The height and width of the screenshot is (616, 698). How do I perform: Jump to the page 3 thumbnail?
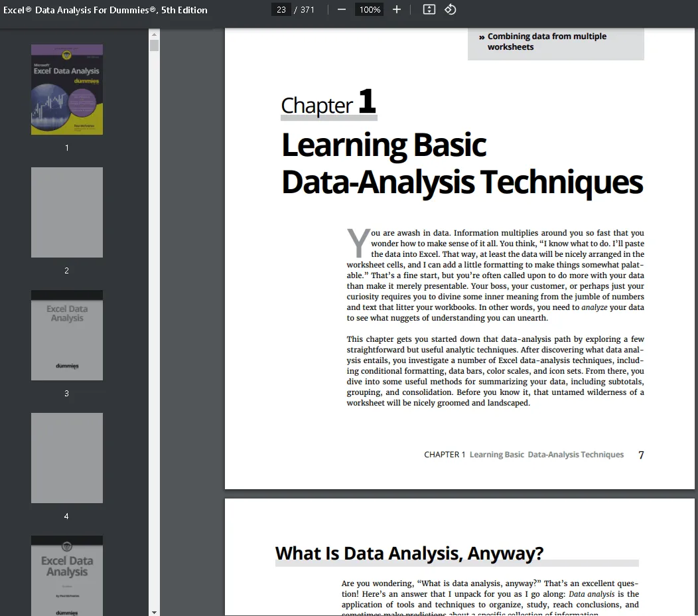[67, 335]
